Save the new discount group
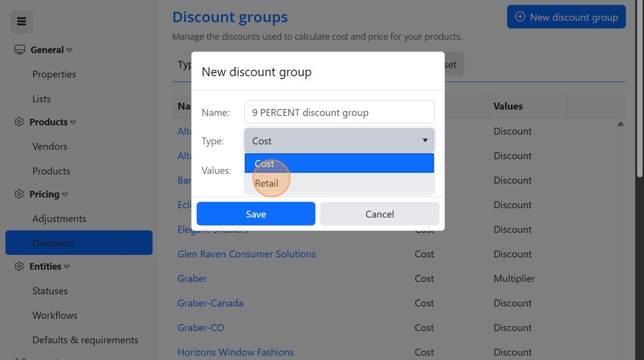Image resolution: width=644 pixels, height=360 pixels. coord(255,214)
